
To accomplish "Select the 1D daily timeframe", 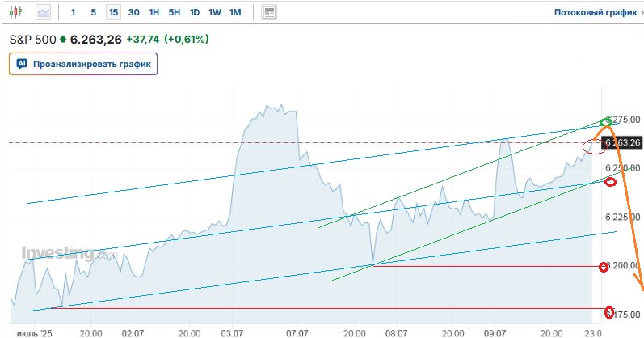I will tap(195, 12).
